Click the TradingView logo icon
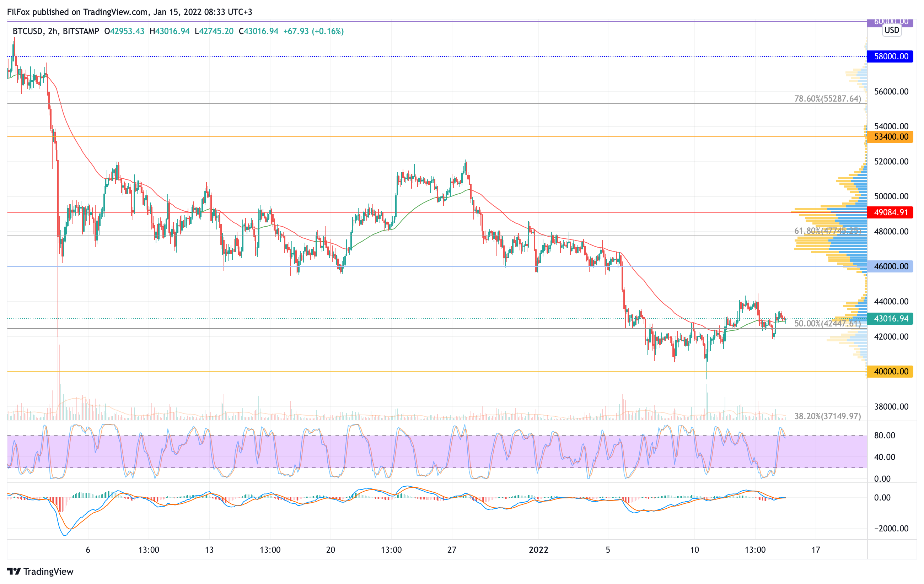Image resolution: width=924 pixels, height=584 pixels. pos(14,571)
